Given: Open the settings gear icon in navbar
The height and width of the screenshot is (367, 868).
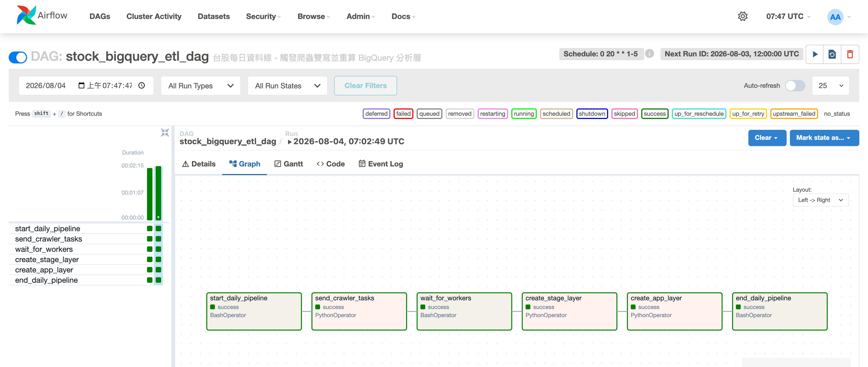Looking at the screenshot, I should (743, 16).
